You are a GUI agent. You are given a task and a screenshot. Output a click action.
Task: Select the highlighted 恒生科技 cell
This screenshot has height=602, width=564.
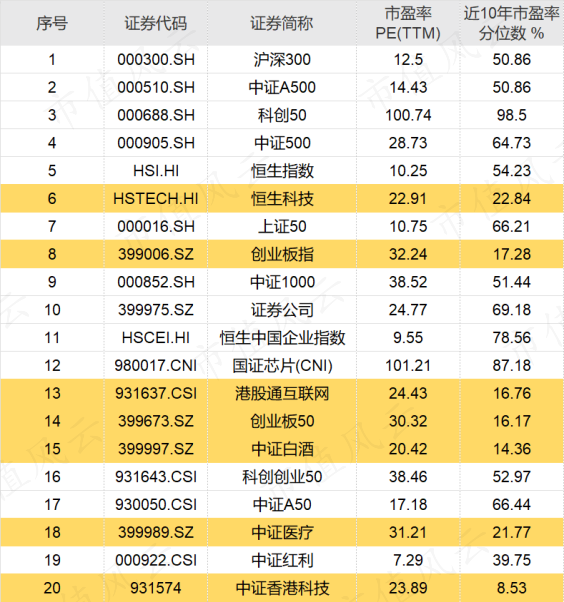(x=282, y=199)
